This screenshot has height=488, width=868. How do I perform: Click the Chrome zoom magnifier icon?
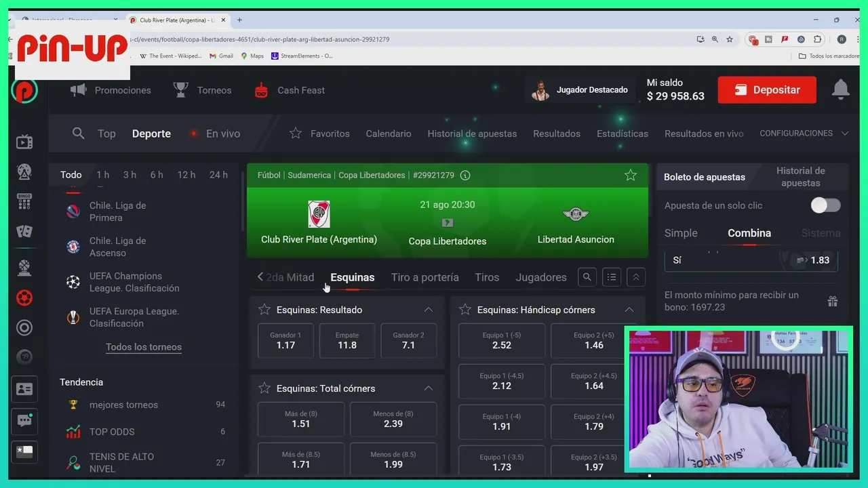coord(715,39)
